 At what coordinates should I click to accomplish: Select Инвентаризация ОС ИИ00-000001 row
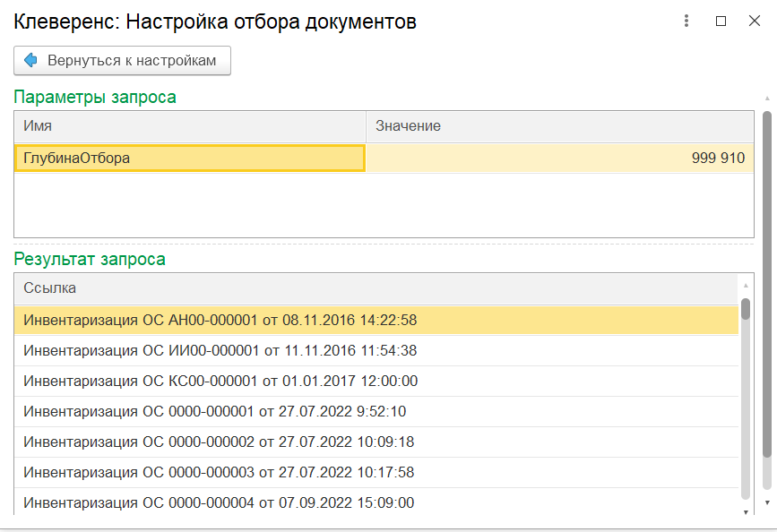(x=376, y=351)
